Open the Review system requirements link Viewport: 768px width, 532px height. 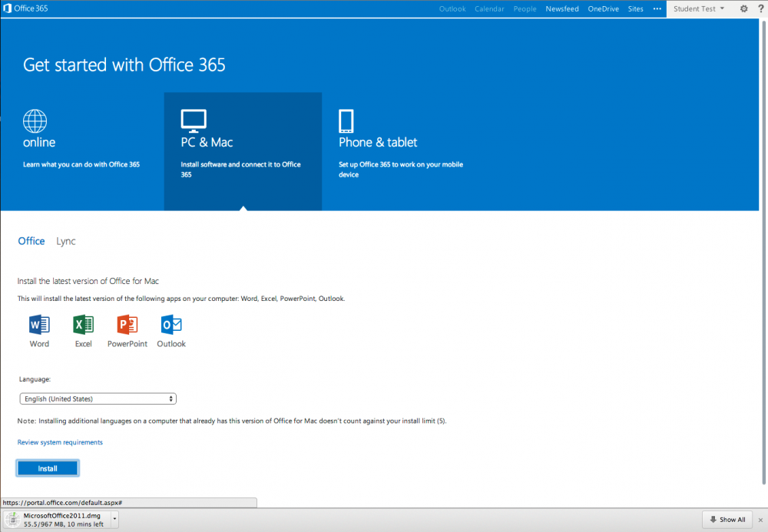(x=60, y=442)
